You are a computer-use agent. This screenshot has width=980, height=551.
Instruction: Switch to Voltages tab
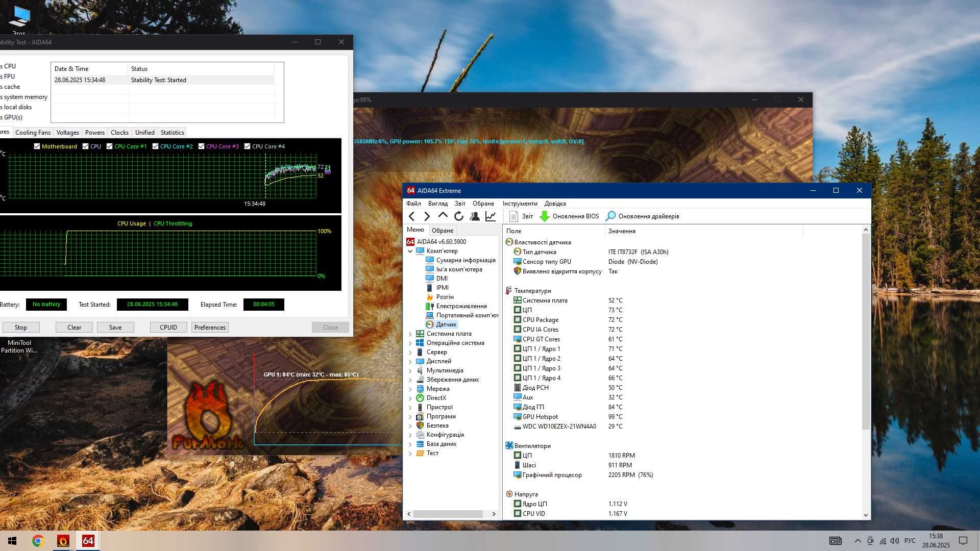tap(67, 133)
